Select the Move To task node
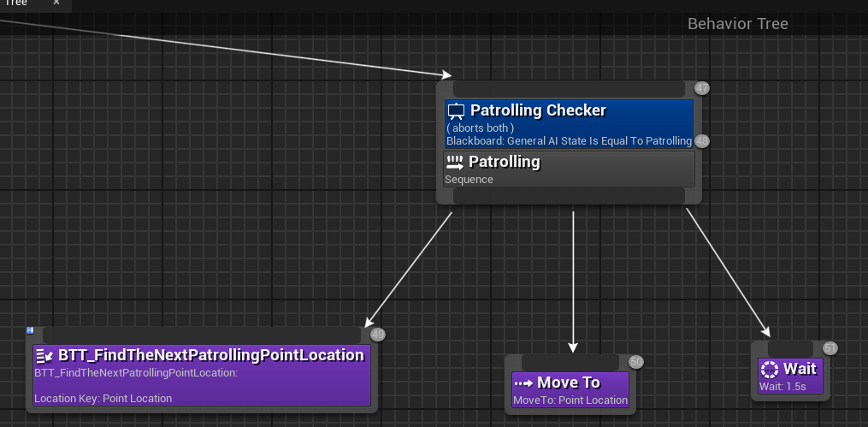The height and width of the screenshot is (427, 868). point(570,389)
